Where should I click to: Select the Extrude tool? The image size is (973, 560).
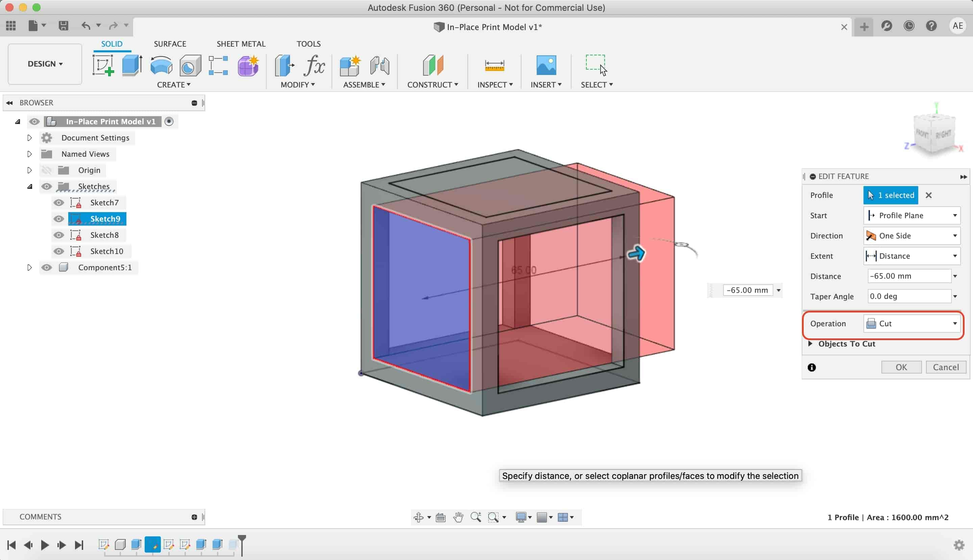coord(132,66)
